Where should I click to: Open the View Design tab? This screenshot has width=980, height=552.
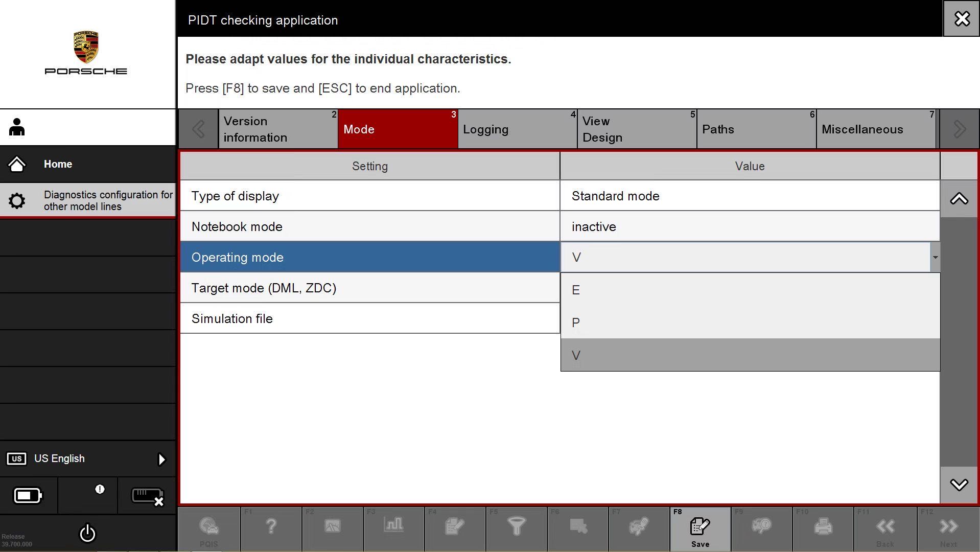click(x=637, y=129)
